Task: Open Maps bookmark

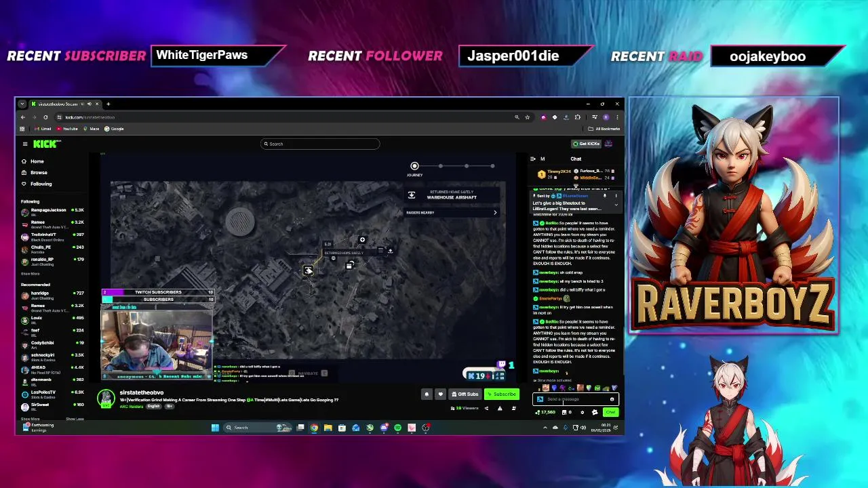Action: (x=92, y=129)
